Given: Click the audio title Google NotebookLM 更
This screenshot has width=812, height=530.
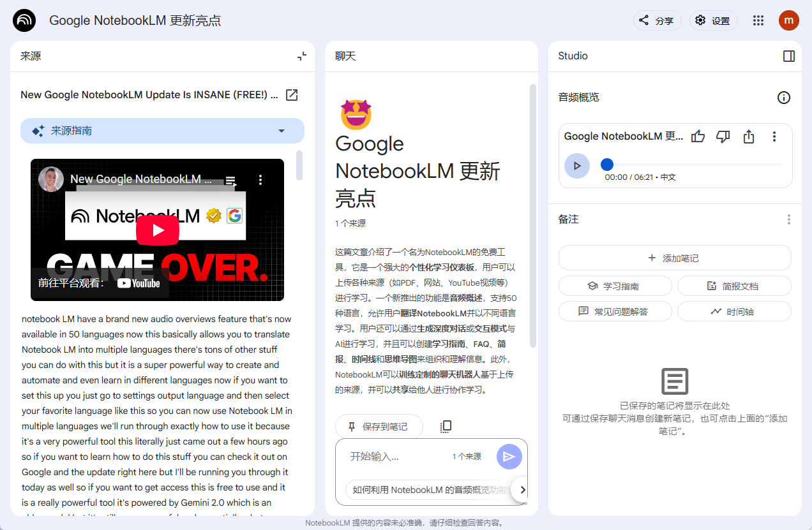Looking at the screenshot, I should tap(624, 136).
